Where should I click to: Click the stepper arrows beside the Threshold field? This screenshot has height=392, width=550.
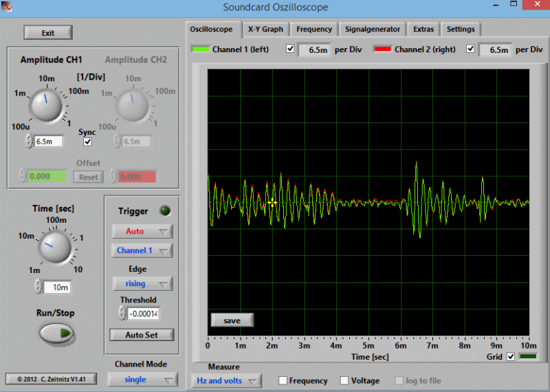click(122, 313)
